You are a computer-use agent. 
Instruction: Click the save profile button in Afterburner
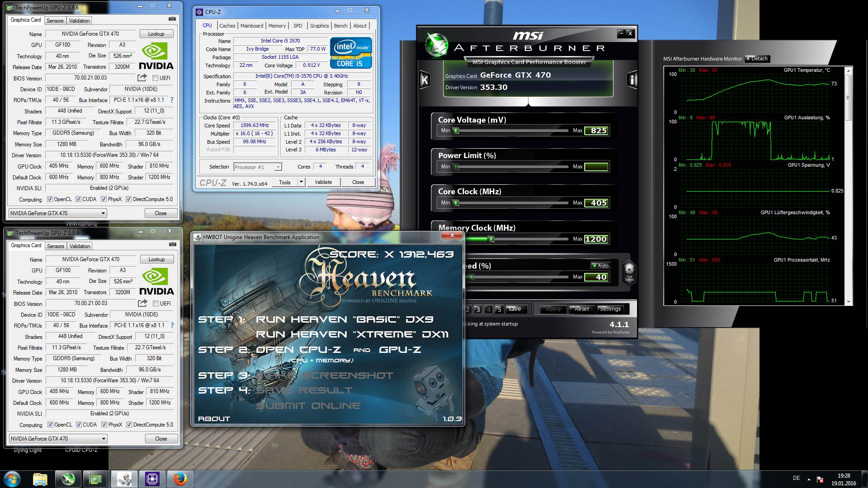point(514,309)
